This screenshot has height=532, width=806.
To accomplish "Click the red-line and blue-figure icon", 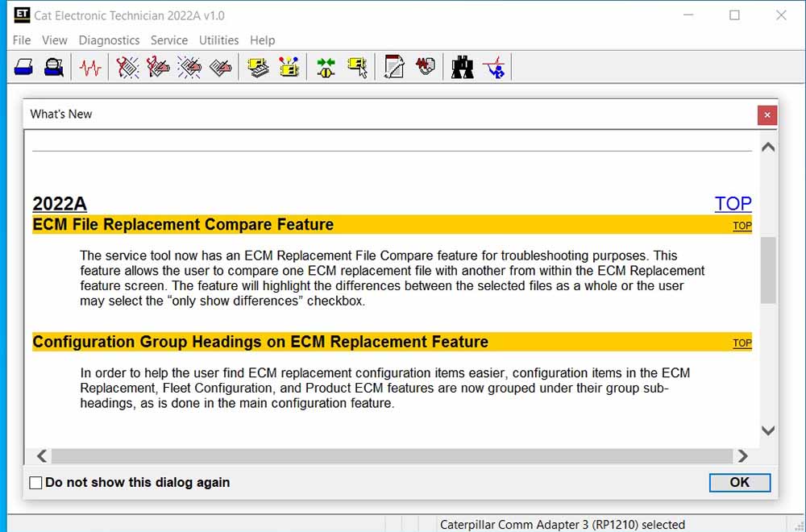I will [x=494, y=68].
